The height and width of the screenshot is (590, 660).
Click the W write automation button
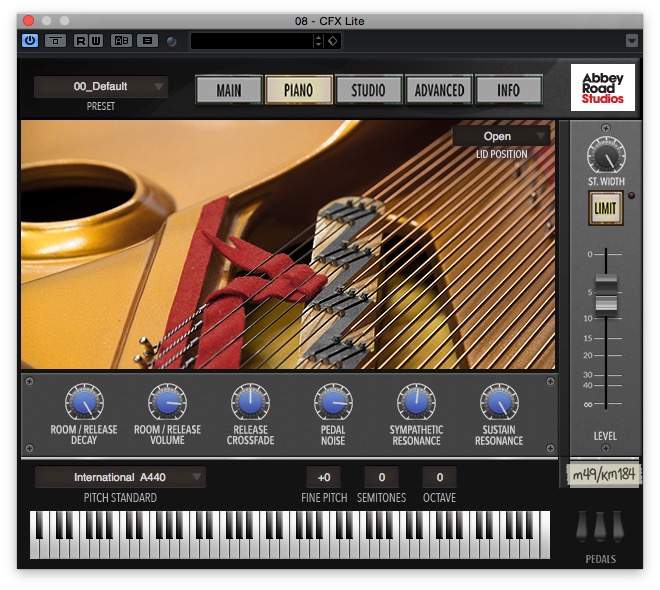96,41
